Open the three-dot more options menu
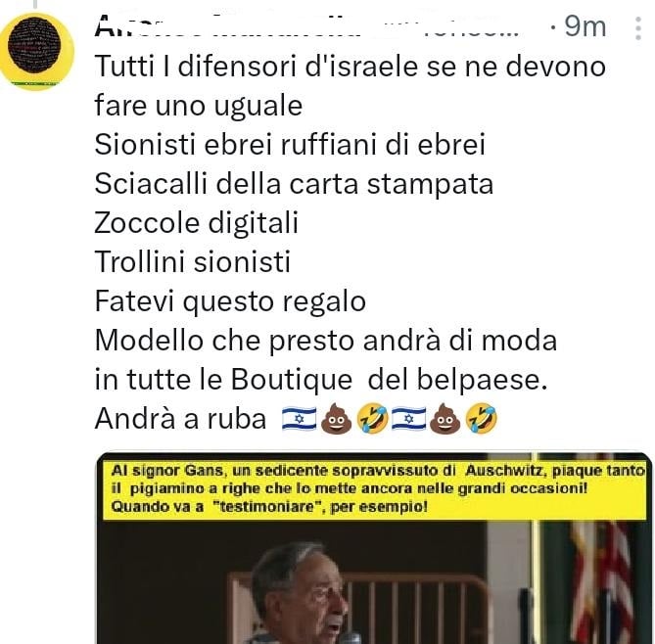The image size is (655, 644). pyautogui.click(x=638, y=28)
